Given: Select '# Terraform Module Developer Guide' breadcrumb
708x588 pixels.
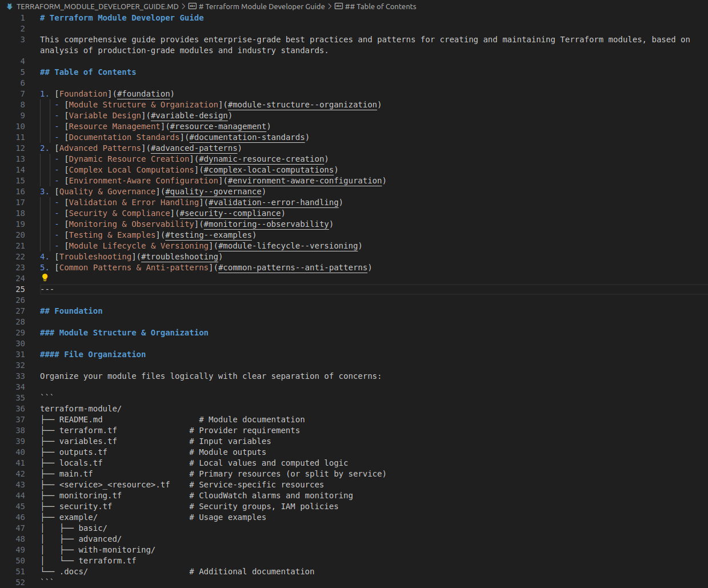Looking at the screenshot, I should point(262,6).
